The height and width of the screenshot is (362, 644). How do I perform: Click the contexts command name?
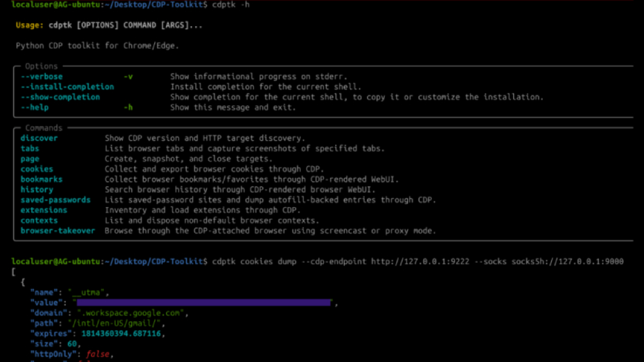(39, 221)
